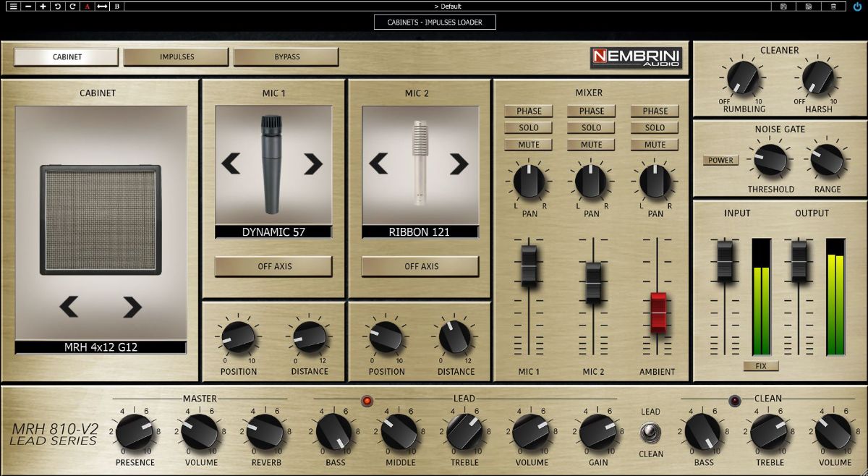
Task: Click the redo arrow icon
Action: pos(72,7)
